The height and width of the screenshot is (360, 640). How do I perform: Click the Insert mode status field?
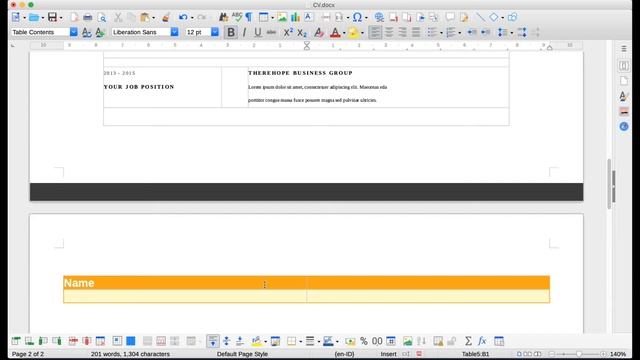pyautogui.click(x=388, y=354)
